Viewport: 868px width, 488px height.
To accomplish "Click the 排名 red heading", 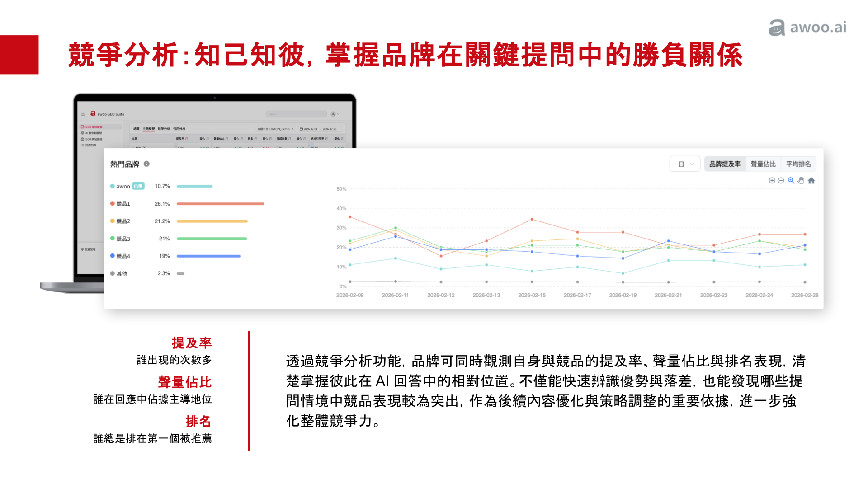I will click(x=198, y=422).
